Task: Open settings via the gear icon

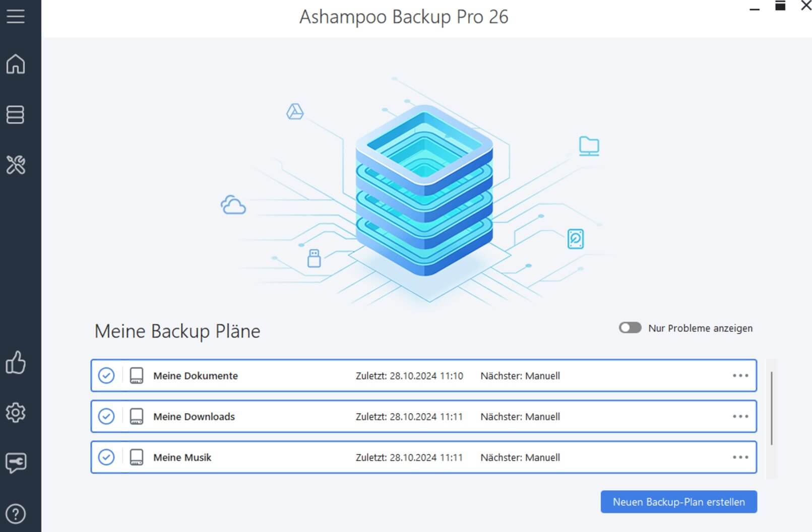Action: pos(15,413)
